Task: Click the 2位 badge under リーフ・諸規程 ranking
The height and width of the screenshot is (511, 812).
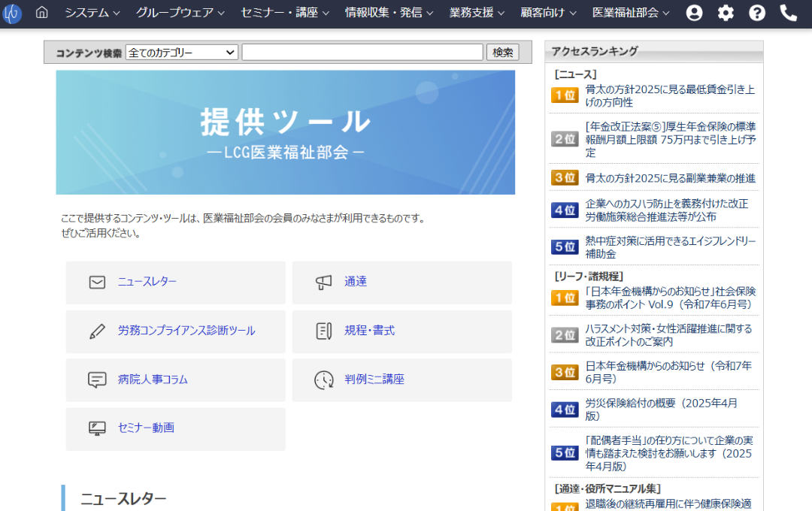Action: coord(565,335)
